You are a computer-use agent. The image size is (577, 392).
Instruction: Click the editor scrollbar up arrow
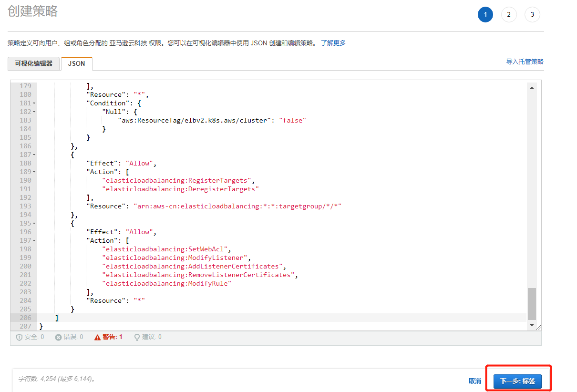coord(532,88)
